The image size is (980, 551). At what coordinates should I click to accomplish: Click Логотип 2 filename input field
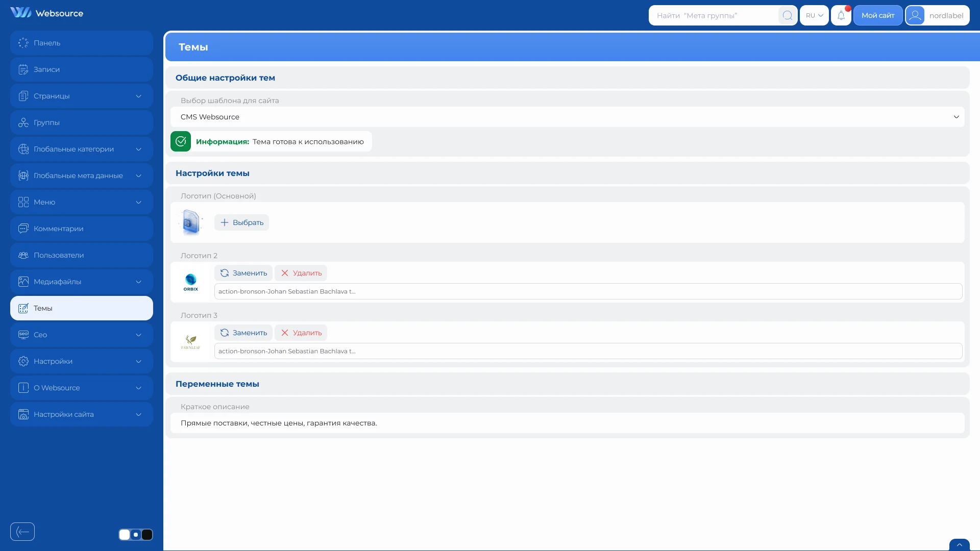(588, 291)
